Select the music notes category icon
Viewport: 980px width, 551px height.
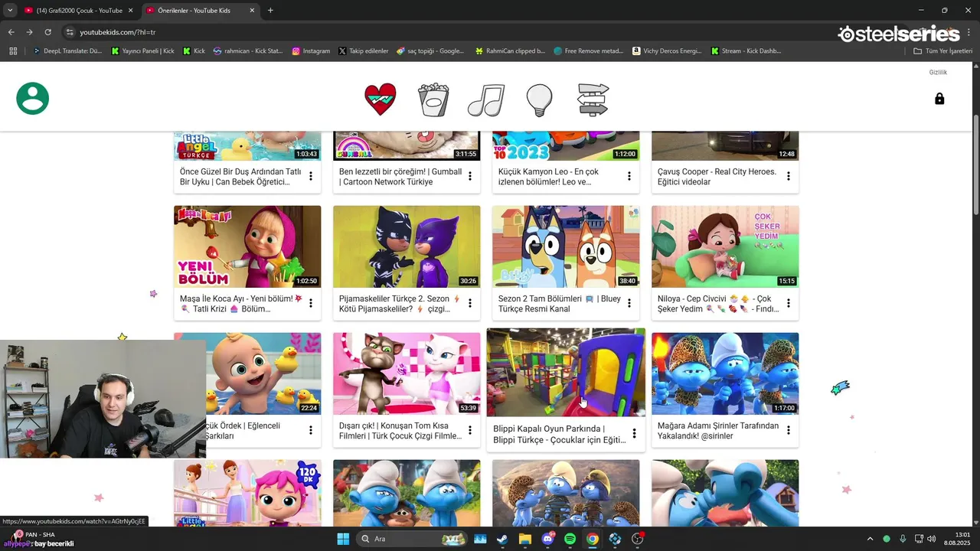[x=486, y=99]
